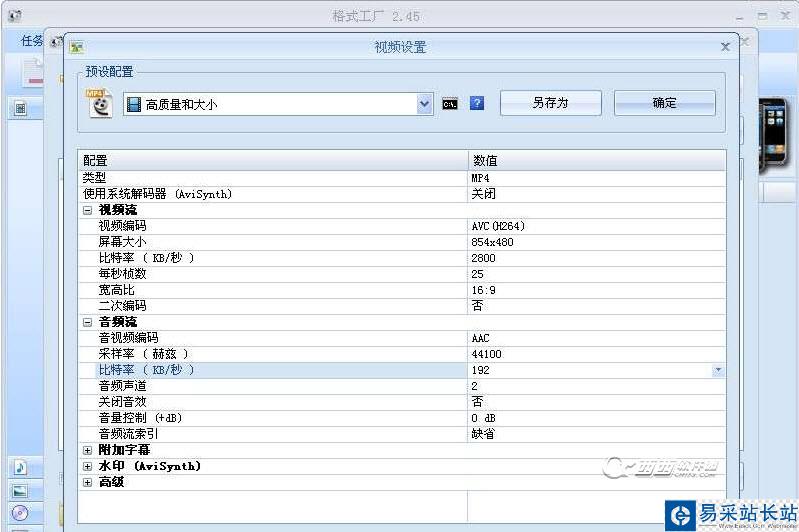Click the 缺省 audio stream index value
This screenshot has width=799, height=532.
(x=597, y=434)
